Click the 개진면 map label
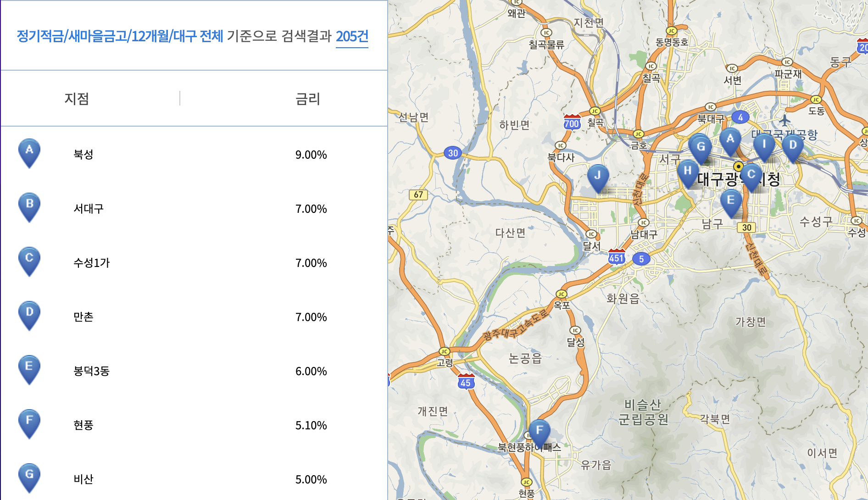Image resolution: width=868 pixels, height=500 pixels. 433,411
